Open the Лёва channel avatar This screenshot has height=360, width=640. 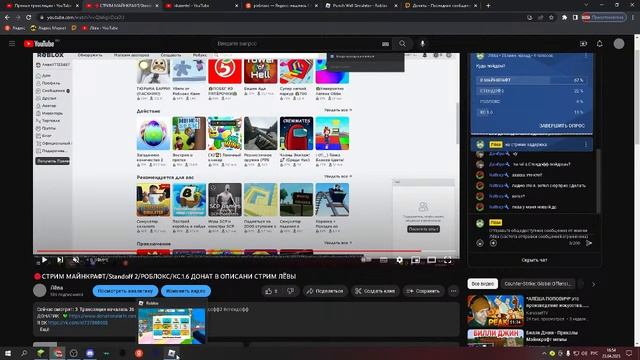click(40, 291)
